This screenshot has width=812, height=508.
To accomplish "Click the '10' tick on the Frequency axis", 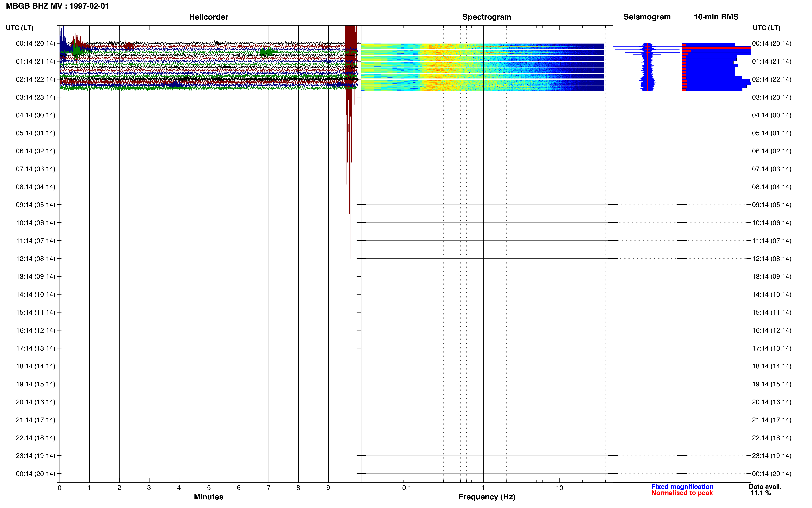I will tap(559, 488).
